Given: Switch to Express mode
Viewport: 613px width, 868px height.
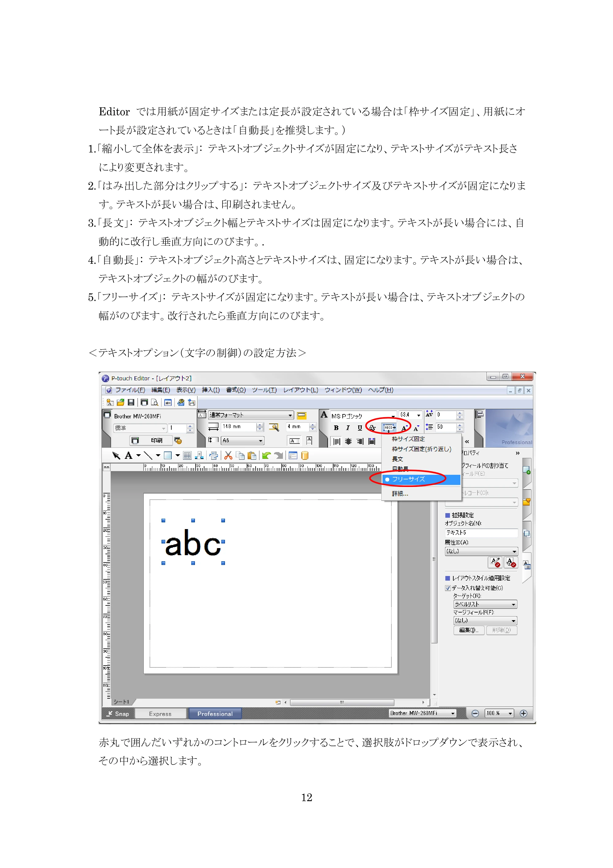Looking at the screenshot, I should (x=160, y=714).
